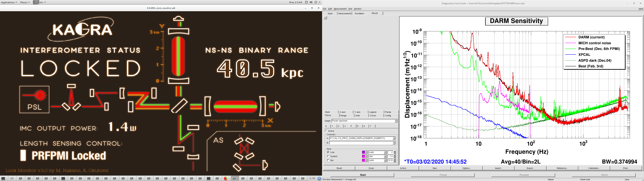Open the Options... dialog
Viewport: 644px width, 181px height.
(x=467, y=168)
